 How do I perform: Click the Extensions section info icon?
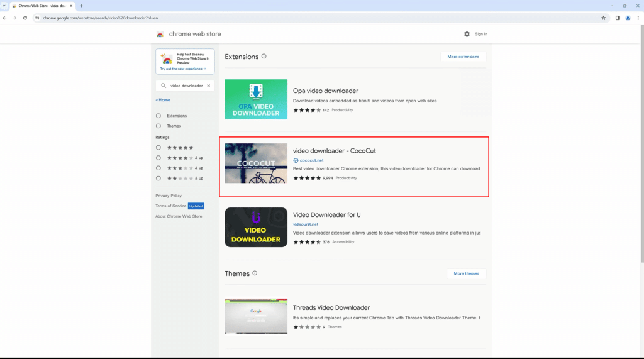264,57
